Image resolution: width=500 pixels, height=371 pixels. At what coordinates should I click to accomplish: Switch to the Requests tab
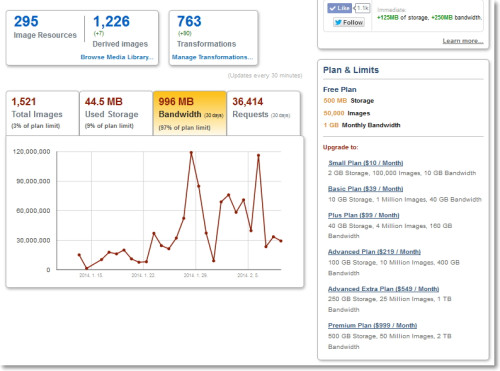click(x=263, y=113)
